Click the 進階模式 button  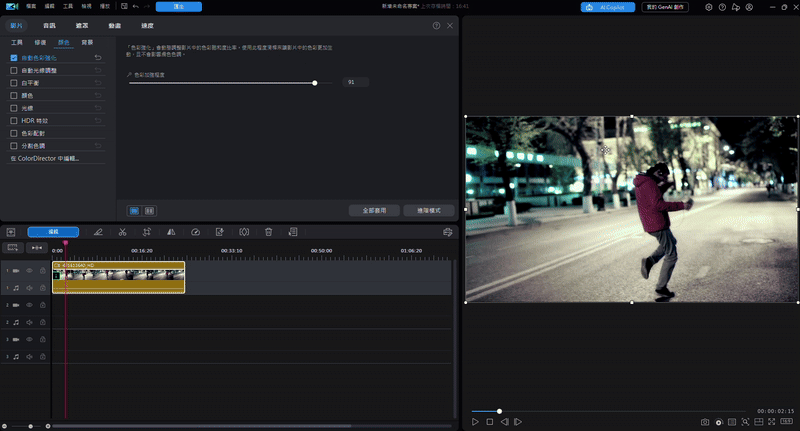pyautogui.click(x=429, y=210)
